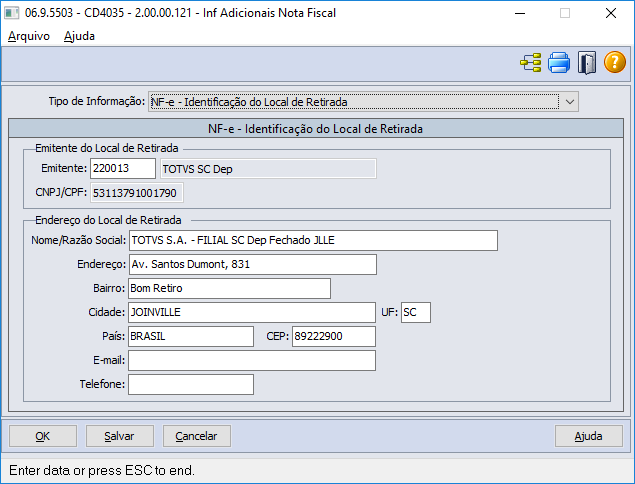Image resolution: width=635 pixels, height=484 pixels.
Task: Click the 'Tipo de Informação:' label
Action: (x=97, y=101)
